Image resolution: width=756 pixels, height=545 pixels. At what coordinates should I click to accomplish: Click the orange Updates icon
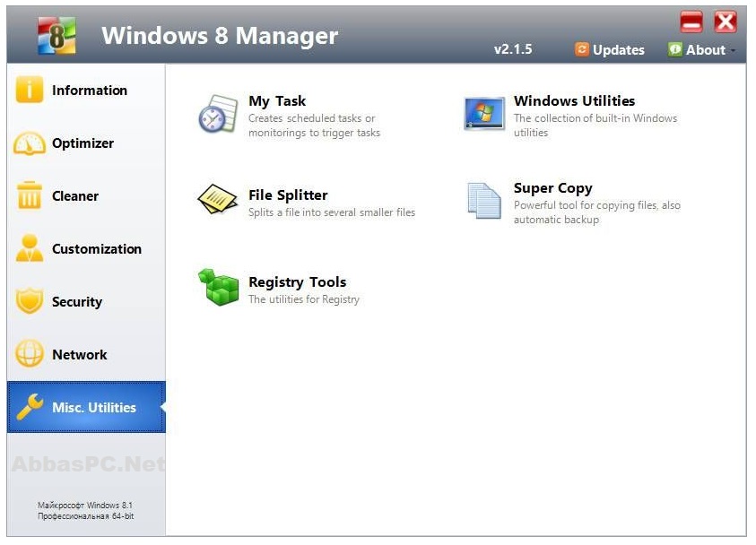[x=582, y=49]
